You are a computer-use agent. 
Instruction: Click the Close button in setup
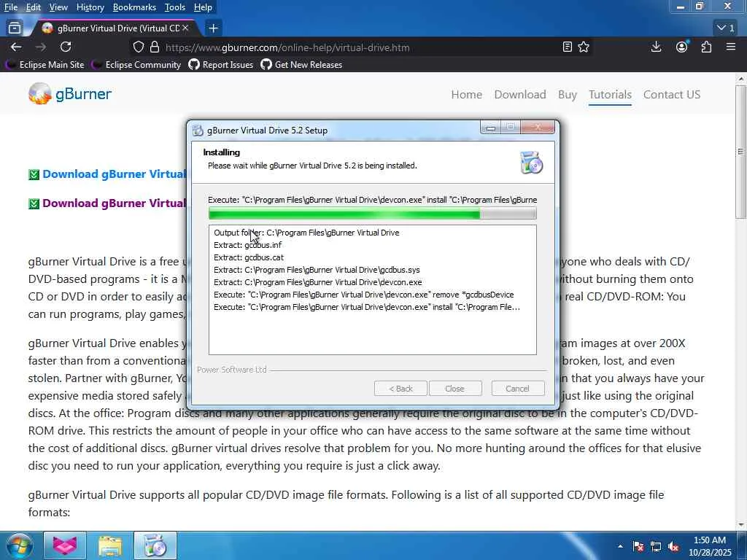coord(455,389)
